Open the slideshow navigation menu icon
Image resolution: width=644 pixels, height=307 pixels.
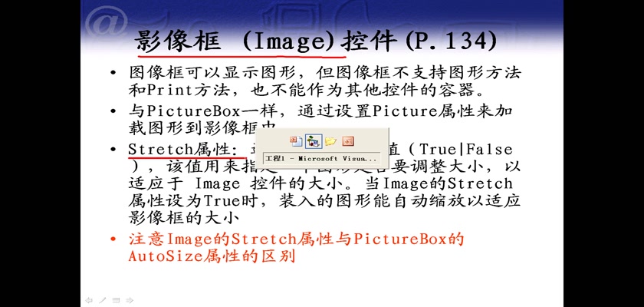pos(116,300)
